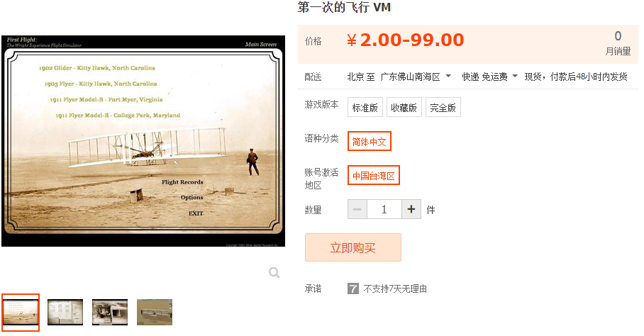This screenshot has height=336, width=644.
Task: Select the 收藏版 game version option
Action: pyautogui.click(x=404, y=108)
